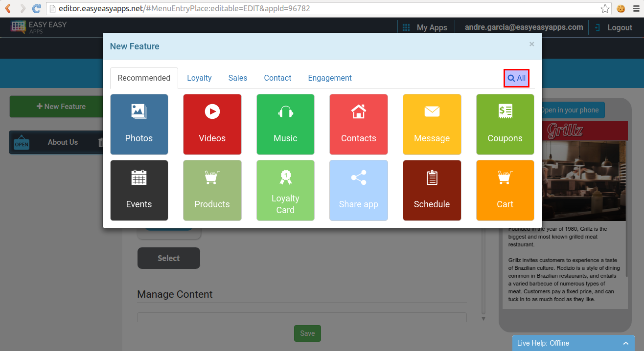This screenshot has width=644, height=351.
Task: Add the Coupons feature
Action: tap(505, 124)
